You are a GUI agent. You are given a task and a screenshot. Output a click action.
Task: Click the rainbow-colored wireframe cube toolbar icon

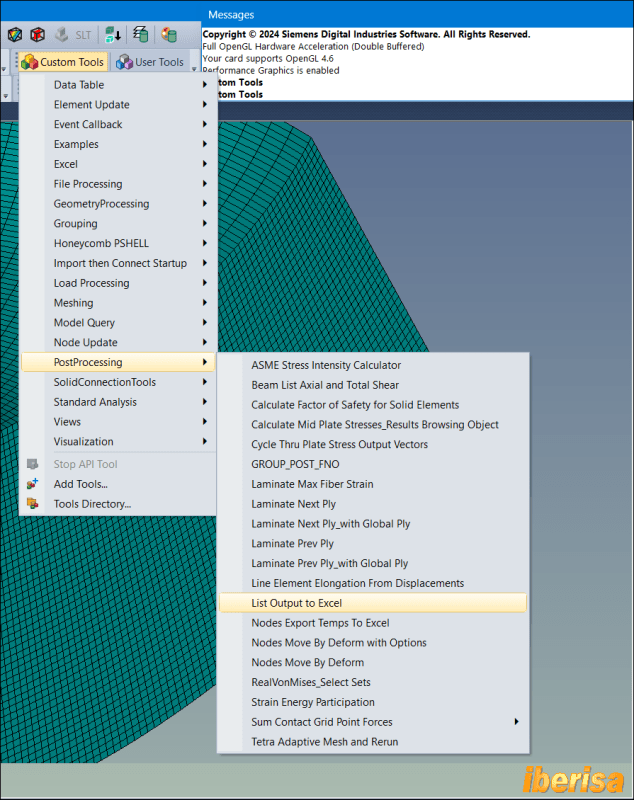[15, 35]
